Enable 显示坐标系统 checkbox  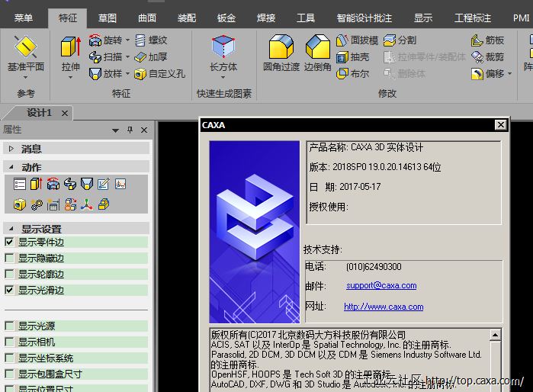coord(9,358)
